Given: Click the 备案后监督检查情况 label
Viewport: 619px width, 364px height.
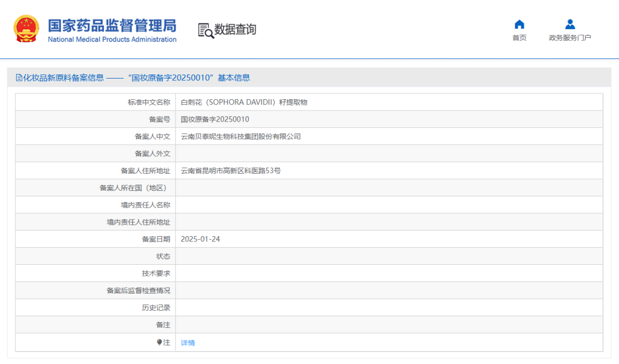Looking at the screenshot, I should tap(138, 291).
